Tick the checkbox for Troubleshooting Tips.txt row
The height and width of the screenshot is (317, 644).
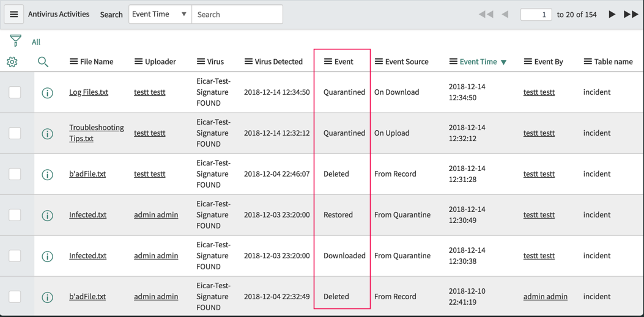pyautogui.click(x=15, y=133)
